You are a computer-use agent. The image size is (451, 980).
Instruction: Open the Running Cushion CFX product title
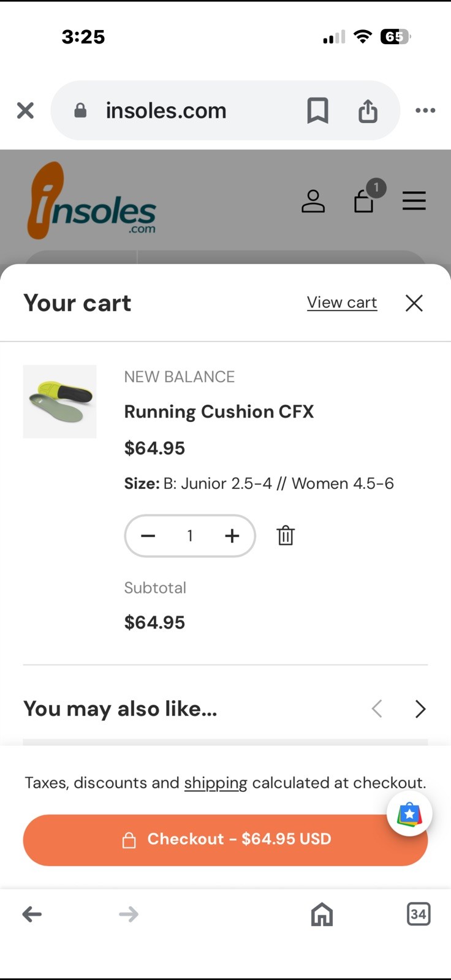coord(219,412)
